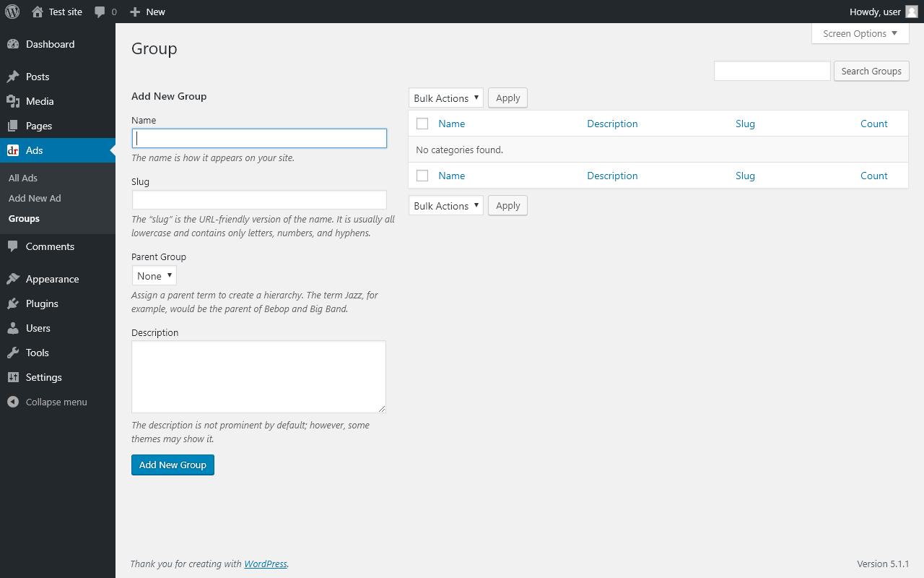Click the red Ads plugin icon
Image resolution: width=924 pixels, height=578 pixels.
point(13,150)
